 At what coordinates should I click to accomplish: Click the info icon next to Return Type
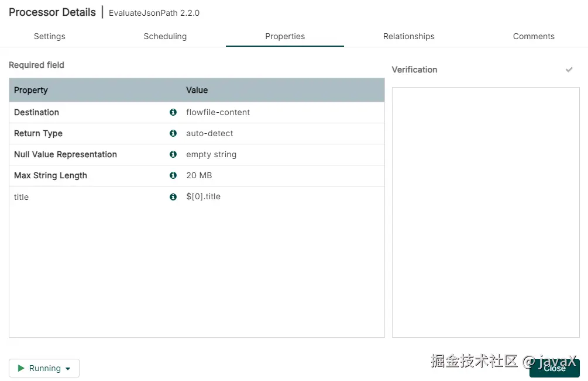[x=173, y=133]
